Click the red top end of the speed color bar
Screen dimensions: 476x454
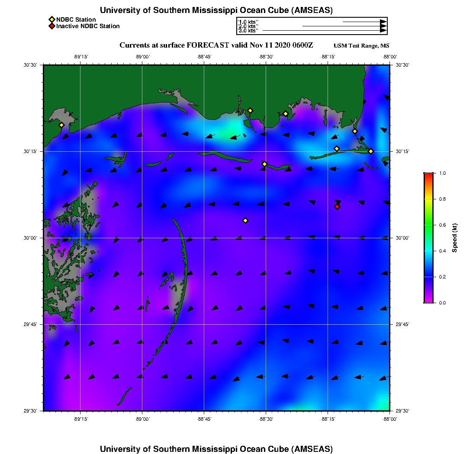tap(429, 176)
